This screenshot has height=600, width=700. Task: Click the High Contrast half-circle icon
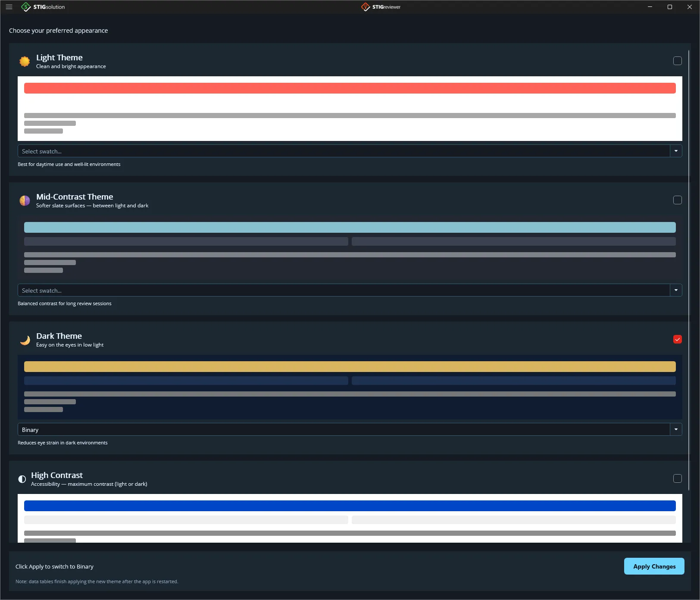22,479
